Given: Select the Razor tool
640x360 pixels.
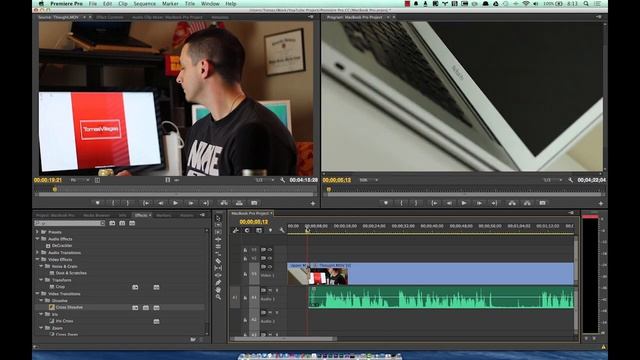Looking at the screenshot, I should 218,261.
